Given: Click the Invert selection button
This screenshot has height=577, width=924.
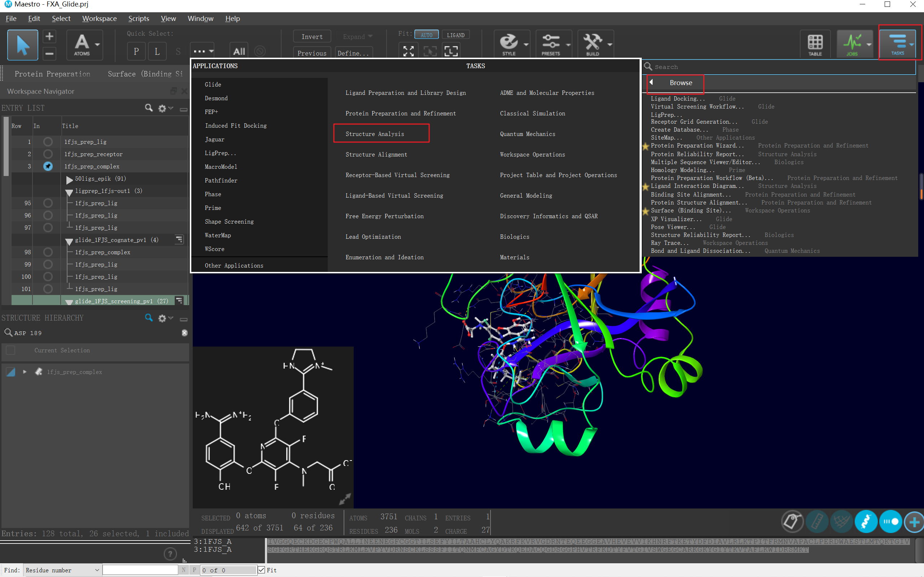Looking at the screenshot, I should point(311,37).
